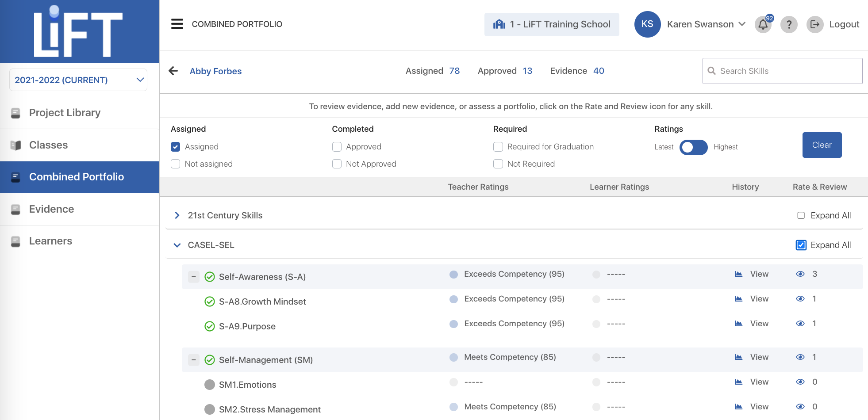The height and width of the screenshot is (420, 868).
Task: Click the KS user avatar
Action: (647, 24)
